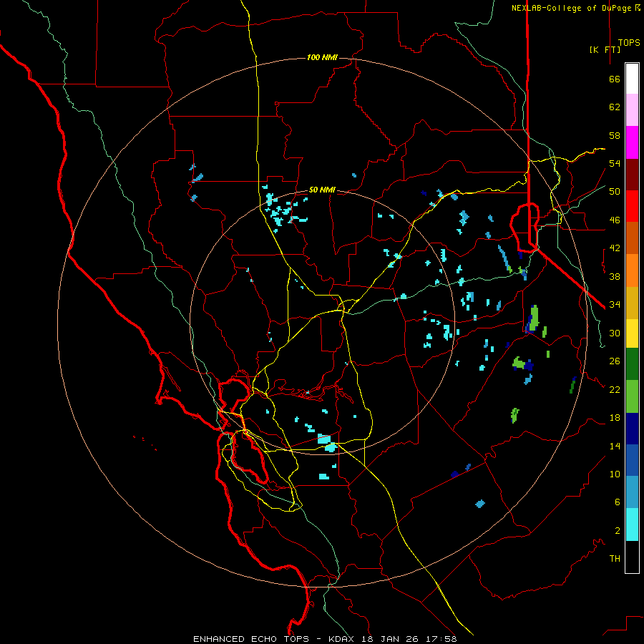Click the bright red 46-50 legend swatch
The image size is (644, 644).
(x=632, y=206)
